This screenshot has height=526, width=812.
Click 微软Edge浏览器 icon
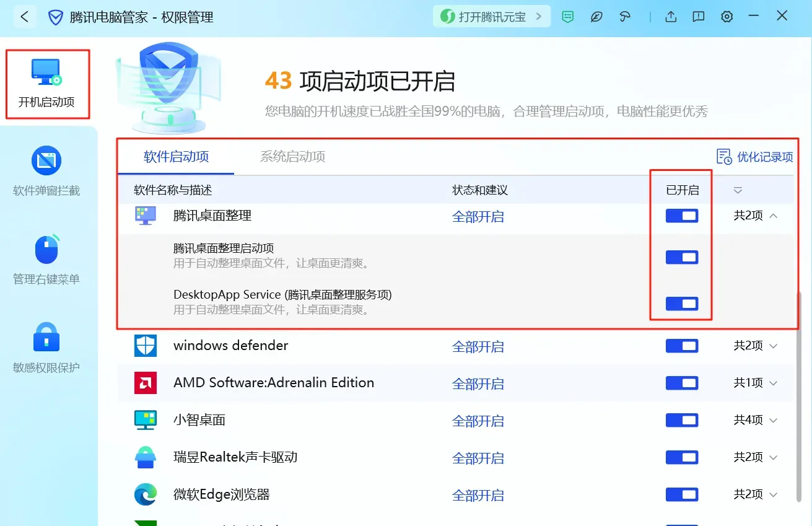(146, 494)
